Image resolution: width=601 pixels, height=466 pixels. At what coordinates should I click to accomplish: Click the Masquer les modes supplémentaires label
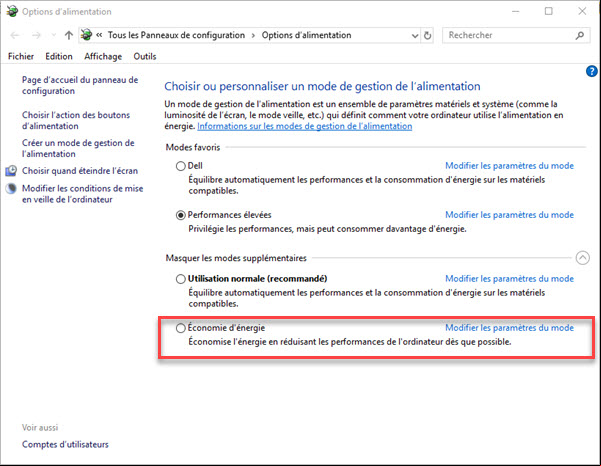click(x=236, y=258)
